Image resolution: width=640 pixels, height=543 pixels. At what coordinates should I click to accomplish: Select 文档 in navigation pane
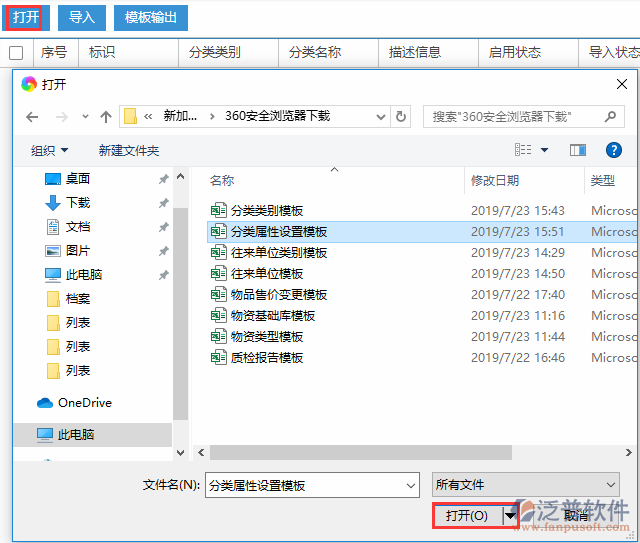click(78, 227)
